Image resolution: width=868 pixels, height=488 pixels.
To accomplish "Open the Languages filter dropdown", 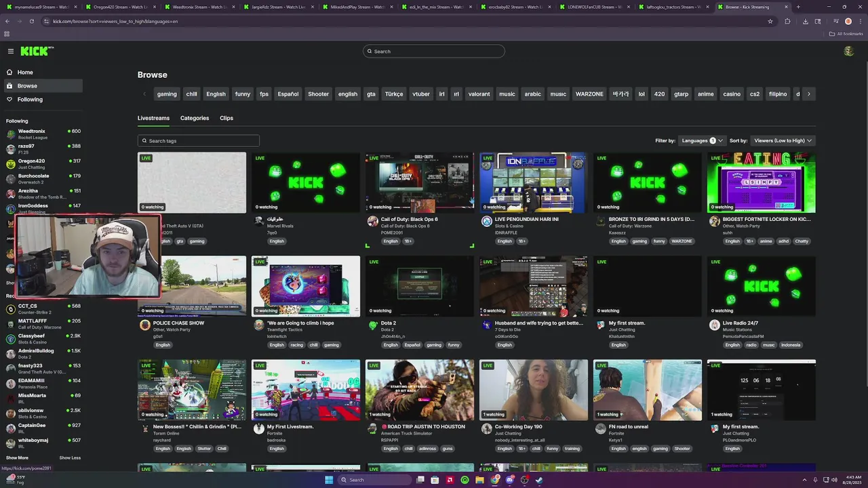I will pos(702,140).
